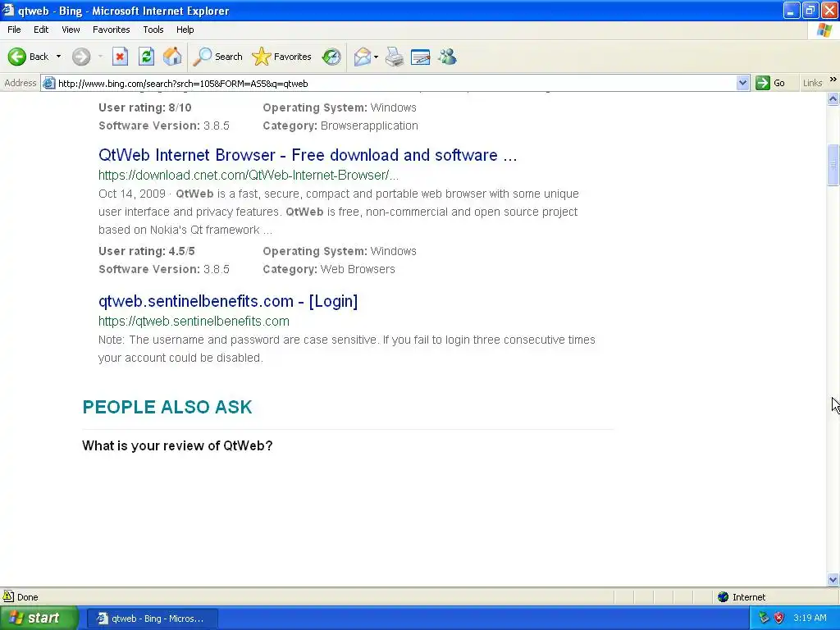Image resolution: width=840 pixels, height=630 pixels.
Task: Refresh the page with green arrows icon
Action: (x=146, y=57)
